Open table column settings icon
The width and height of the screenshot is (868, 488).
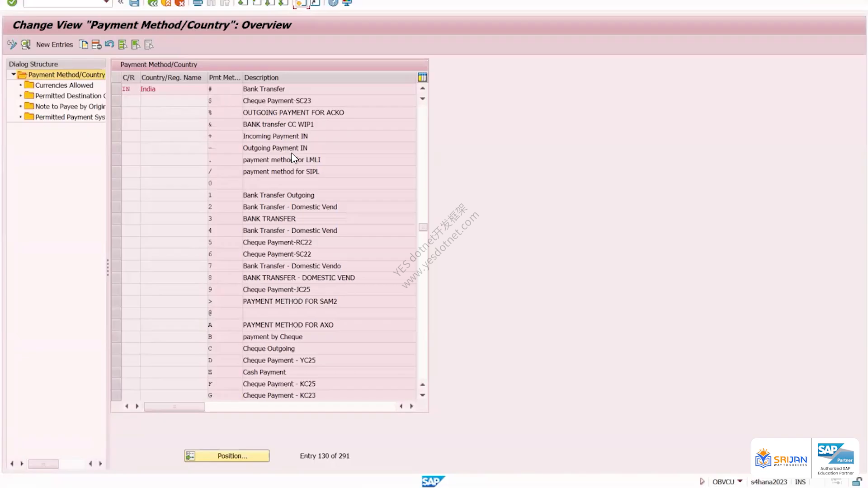click(423, 77)
